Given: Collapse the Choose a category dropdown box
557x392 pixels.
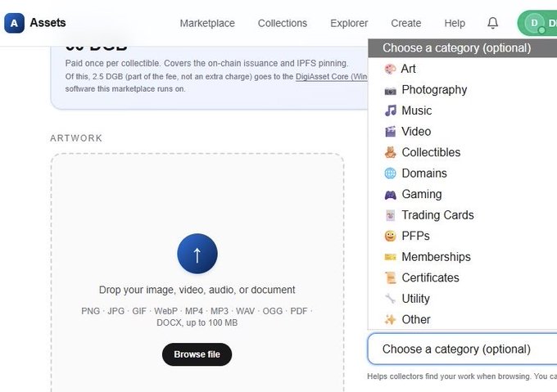Looking at the screenshot, I should click(x=463, y=349).
